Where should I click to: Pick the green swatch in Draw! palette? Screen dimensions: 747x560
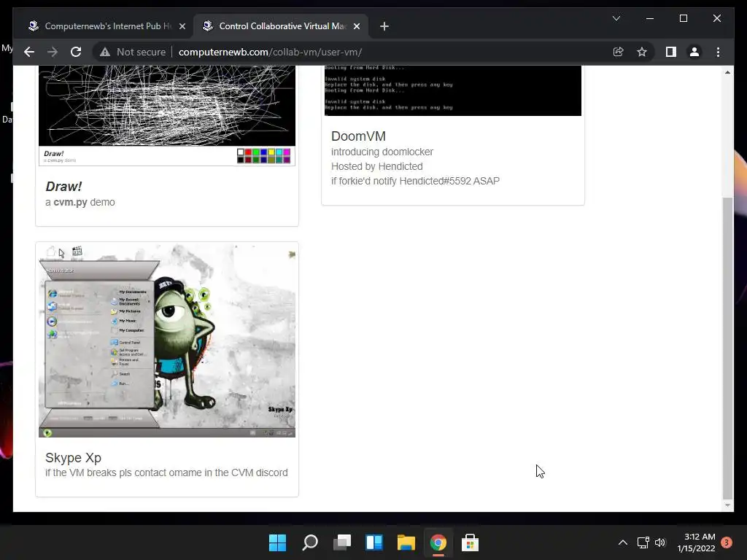[256, 152]
